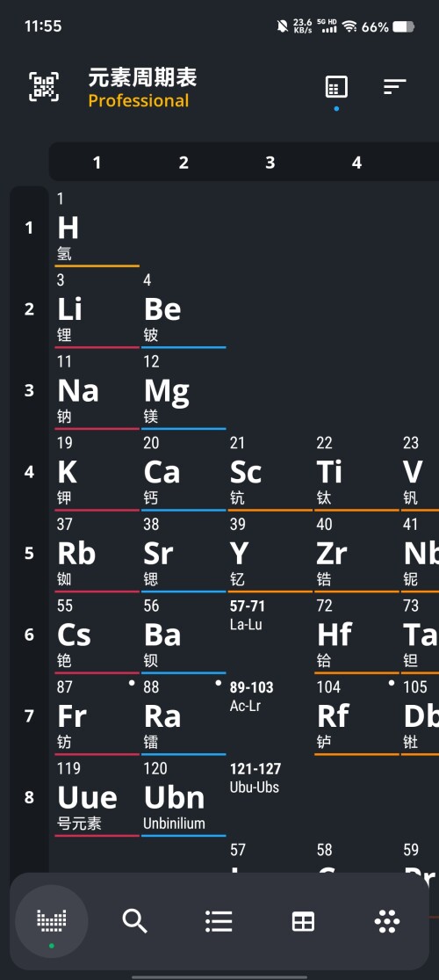
Task: Switch to the list view icon
Action: point(219,920)
